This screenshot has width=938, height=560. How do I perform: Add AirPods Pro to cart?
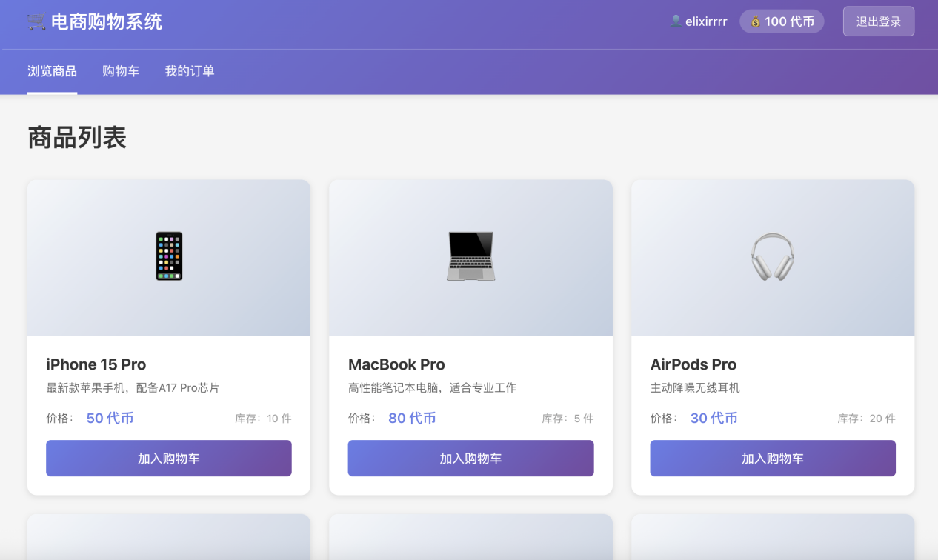pos(773,459)
